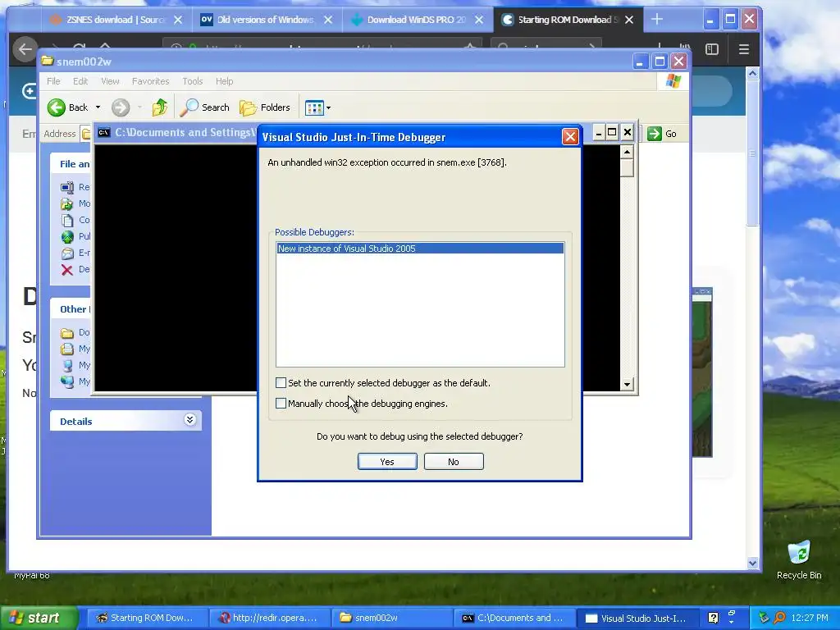The width and height of the screenshot is (840, 630).
Task: Toggle the Folders pane in Explorer
Action: coord(265,107)
